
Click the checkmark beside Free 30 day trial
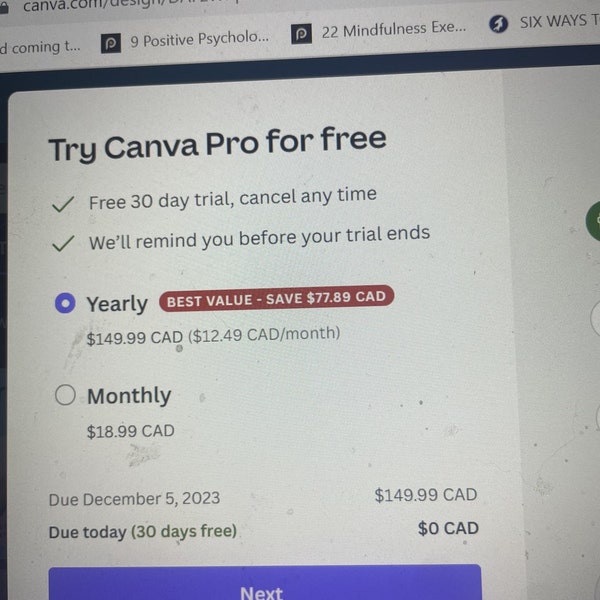(63, 204)
